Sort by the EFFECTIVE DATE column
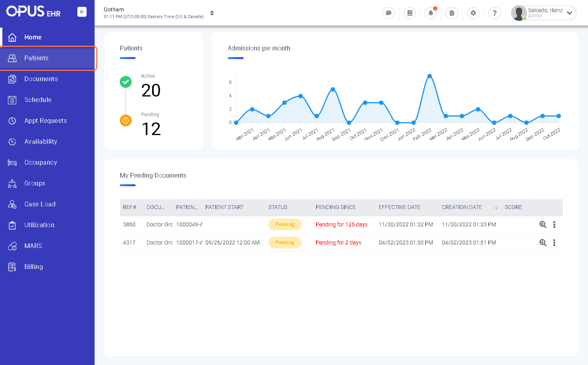The width and height of the screenshot is (588, 365). [x=400, y=207]
